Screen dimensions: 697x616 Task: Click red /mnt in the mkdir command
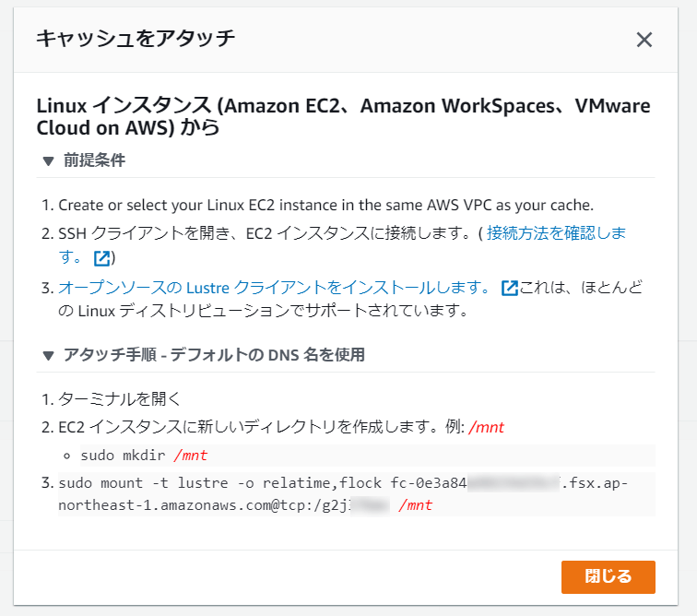[x=191, y=455]
